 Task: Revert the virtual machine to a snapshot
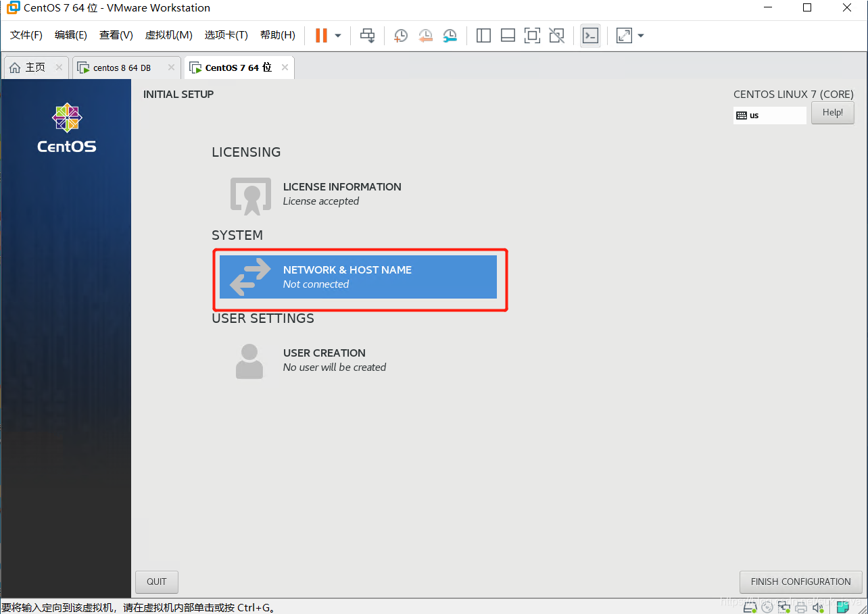coord(425,35)
